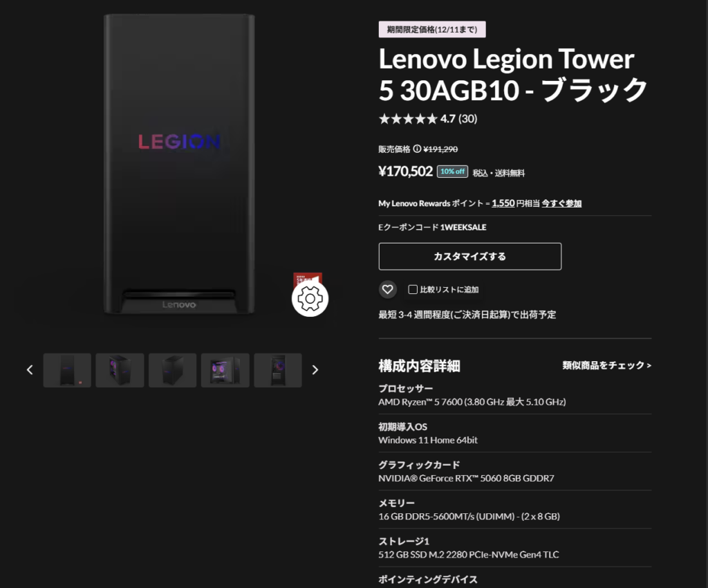Select the fifth tower thumbnail

click(x=278, y=370)
